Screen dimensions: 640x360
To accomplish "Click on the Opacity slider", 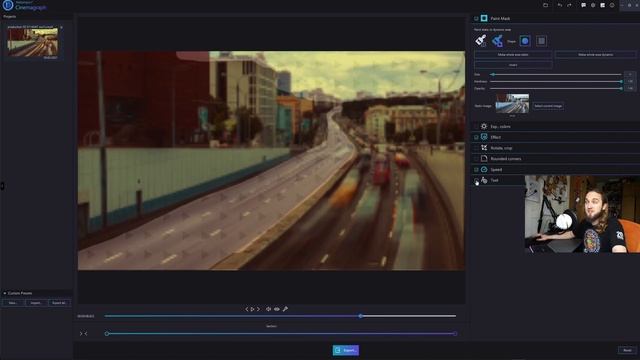I will point(556,88).
